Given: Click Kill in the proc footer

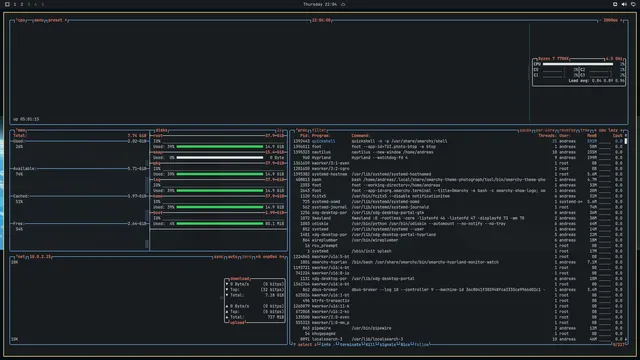Looking at the screenshot, I should pos(370,344).
